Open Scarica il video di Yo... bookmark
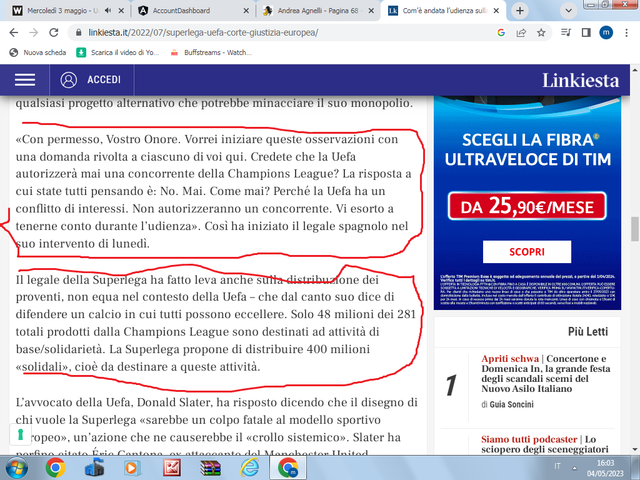 point(118,53)
